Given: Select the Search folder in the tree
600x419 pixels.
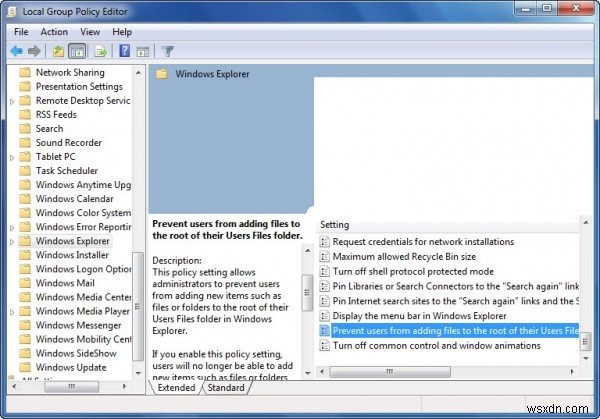Looking at the screenshot, I should tap(49, 129).
